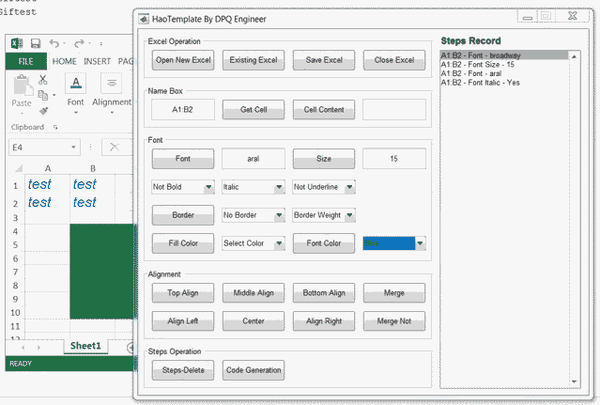
Task: Click the Paste clipboard icon
Action: [22, 85]
